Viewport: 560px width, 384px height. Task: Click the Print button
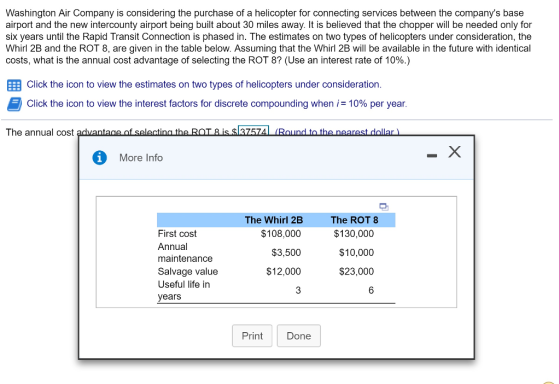252,336
